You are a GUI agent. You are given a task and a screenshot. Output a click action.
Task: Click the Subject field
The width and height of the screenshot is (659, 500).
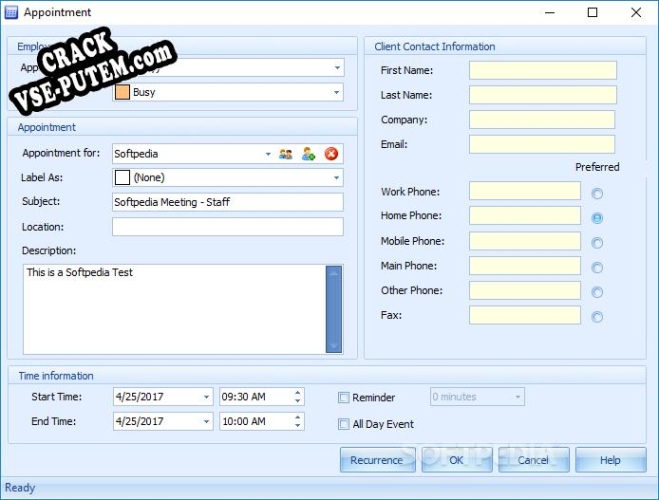coord(228,202)
